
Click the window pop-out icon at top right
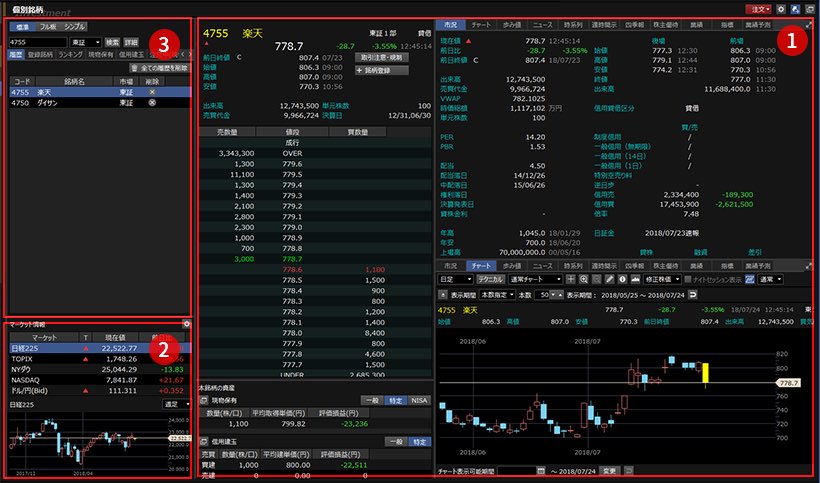(x=810, y=9)
